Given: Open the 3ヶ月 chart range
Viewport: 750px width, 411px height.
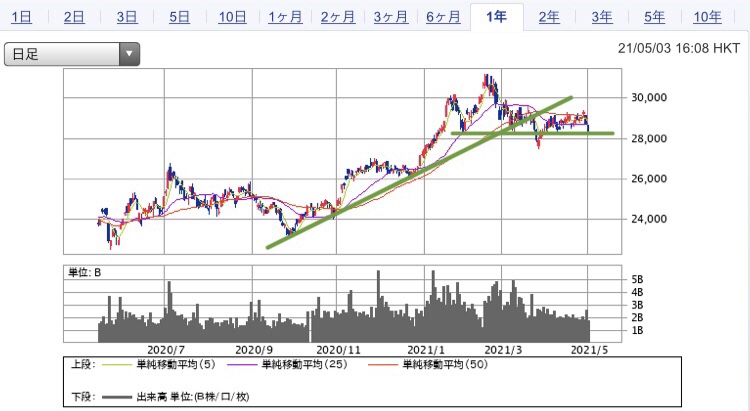Looking at the screenshot, I should click(x=390, y=17).
